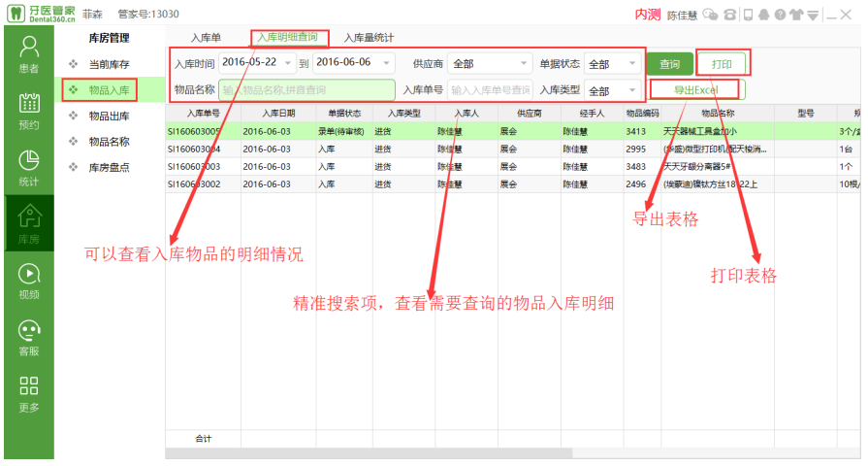Open the start date 2016-05-22 dropdown
868x466 pixels.
point(288,62)
